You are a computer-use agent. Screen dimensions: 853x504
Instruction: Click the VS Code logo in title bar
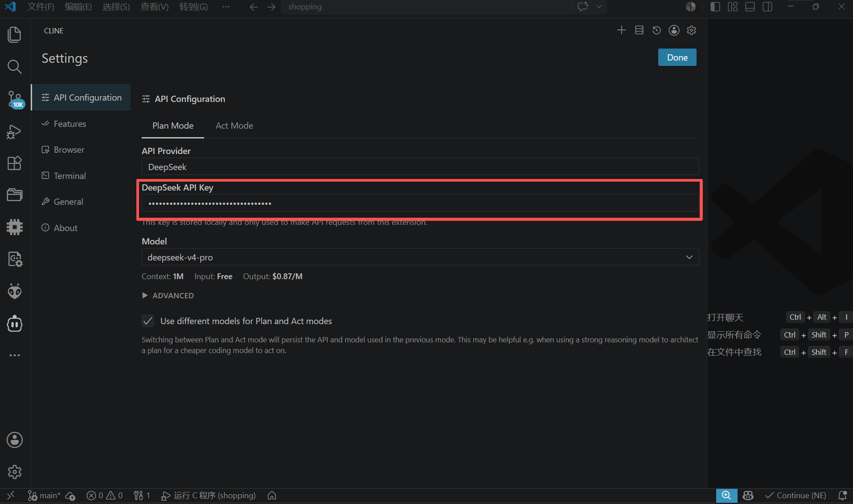click(10, 7)
